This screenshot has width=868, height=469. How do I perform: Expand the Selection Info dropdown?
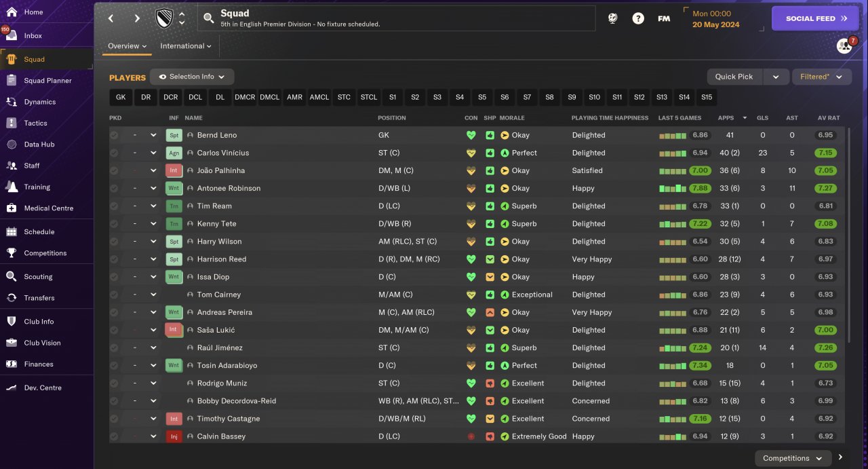(192, 77)
